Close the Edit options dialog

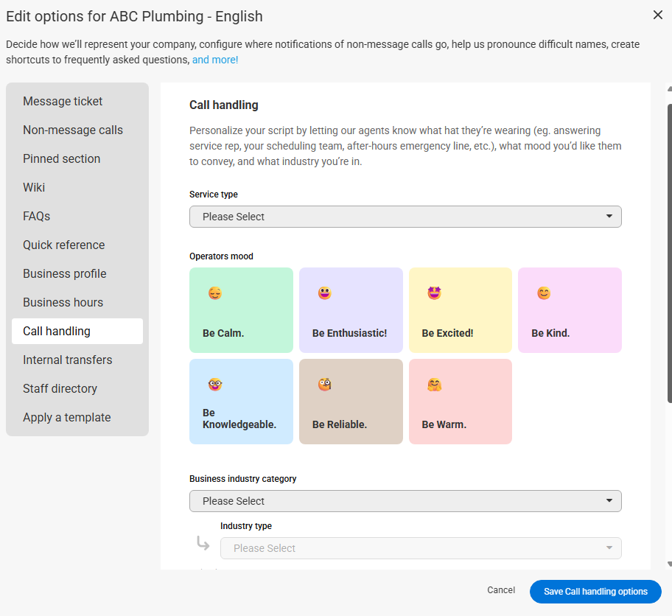pos(657,15)
